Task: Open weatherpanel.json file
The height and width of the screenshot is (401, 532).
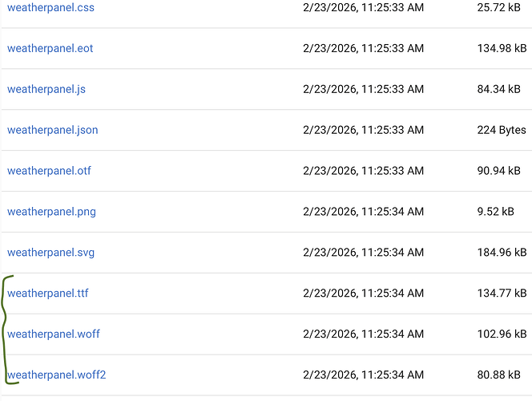Action: (x=53, y=130)
